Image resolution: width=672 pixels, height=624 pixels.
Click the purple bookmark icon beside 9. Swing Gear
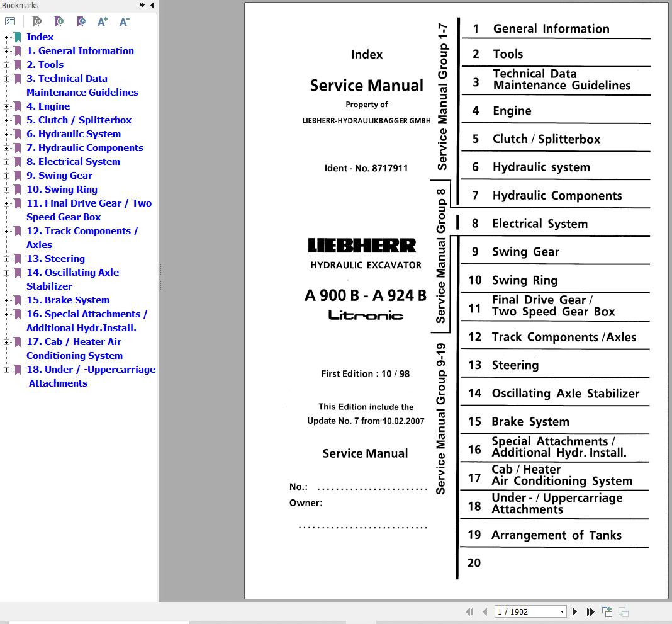(18, 176)
